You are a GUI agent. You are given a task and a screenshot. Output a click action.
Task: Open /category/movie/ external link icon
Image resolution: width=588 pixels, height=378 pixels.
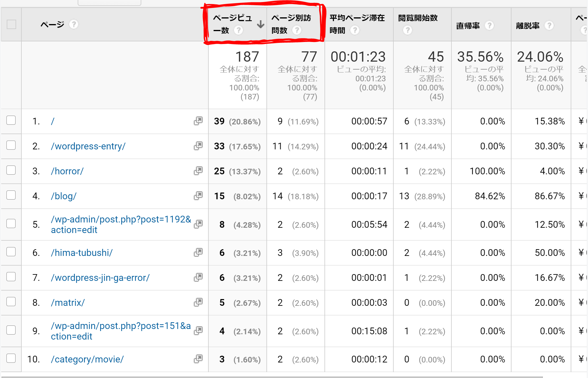[198, 359]
